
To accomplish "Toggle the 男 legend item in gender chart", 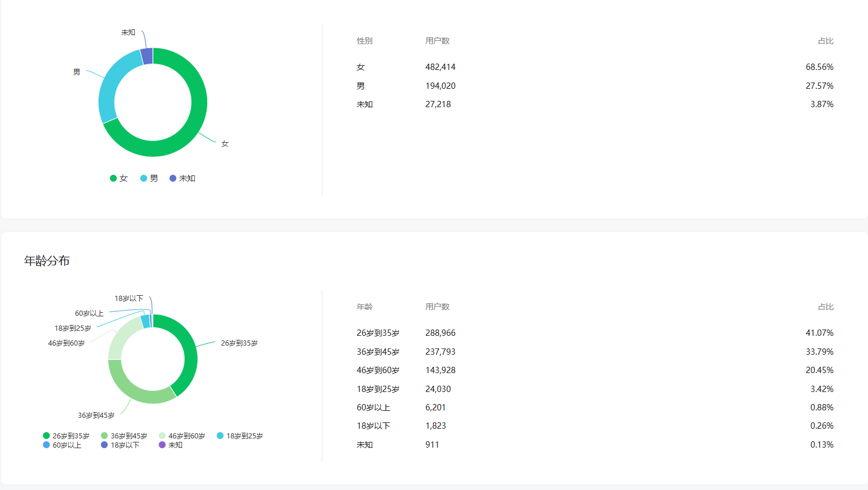I will click(x=149, y=178).
